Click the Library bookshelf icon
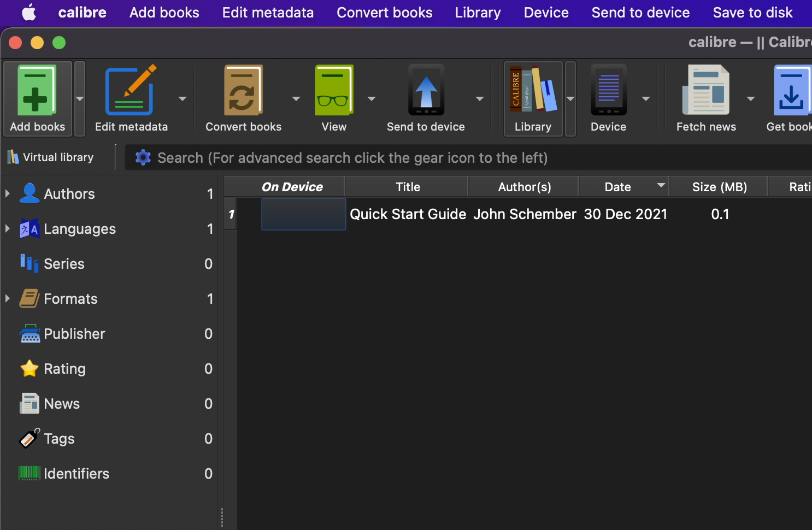Image resolution: width=812 pixels, height=530 pixels. [x=533, y=90]
